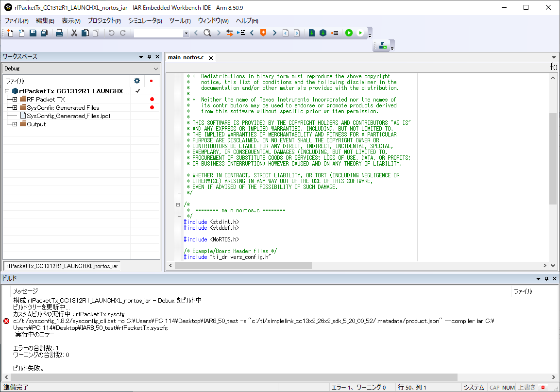The image size is (560, 392).
Task: Click the Cut scissors icon
Action: pos(74,33)
